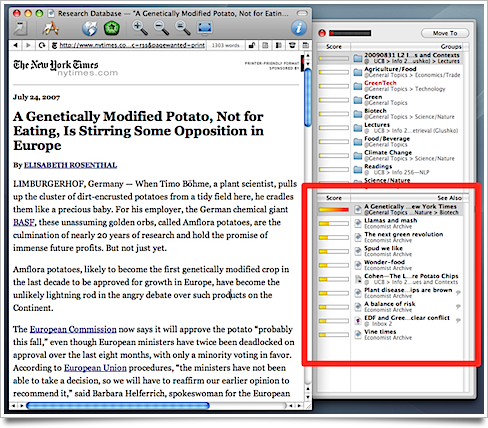Screen dimensions: 488x428
Task: Click the Groups column header
Action: click(407, 47)
